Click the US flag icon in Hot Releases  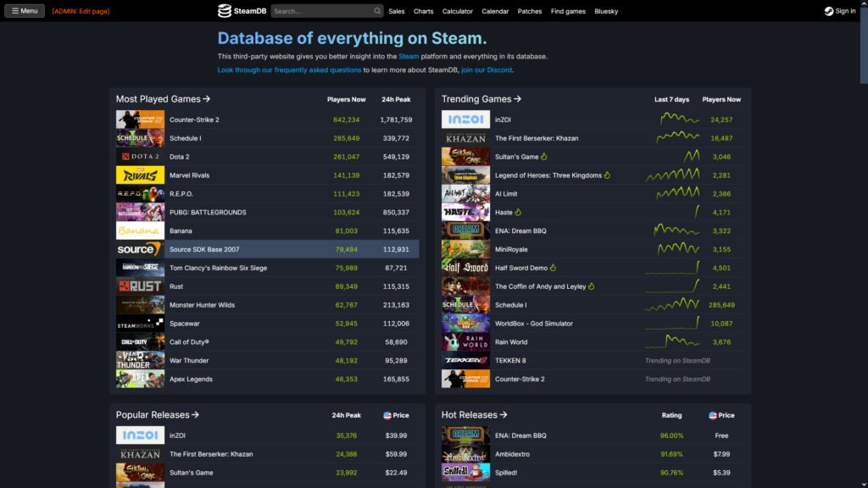click(x=713, y=415)
